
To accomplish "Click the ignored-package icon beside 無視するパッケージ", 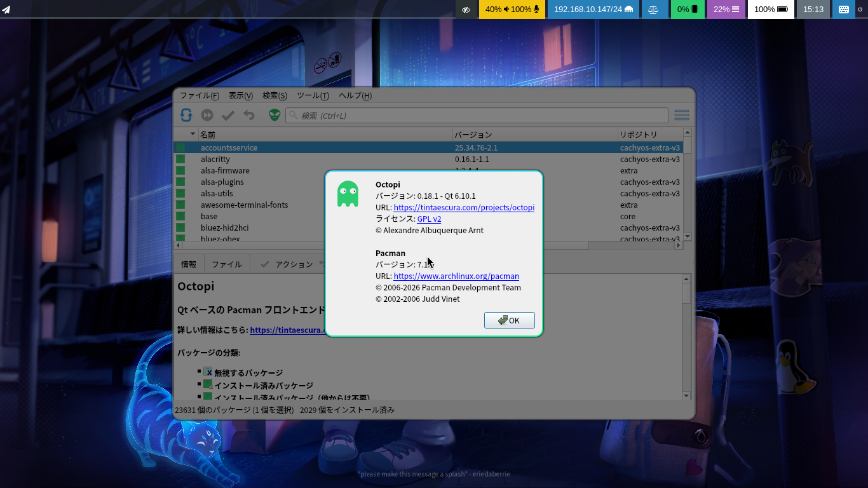I will 208,372.
